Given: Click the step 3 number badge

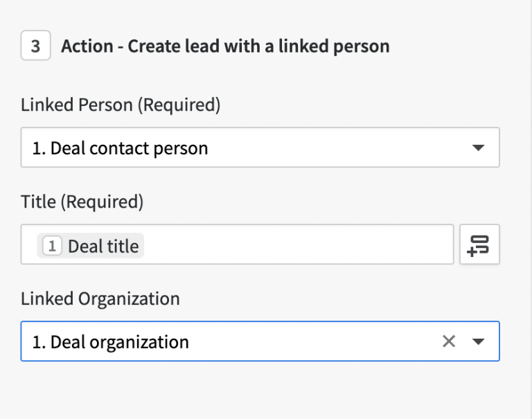Looking at the screenshot, I should tap(35, 47).
